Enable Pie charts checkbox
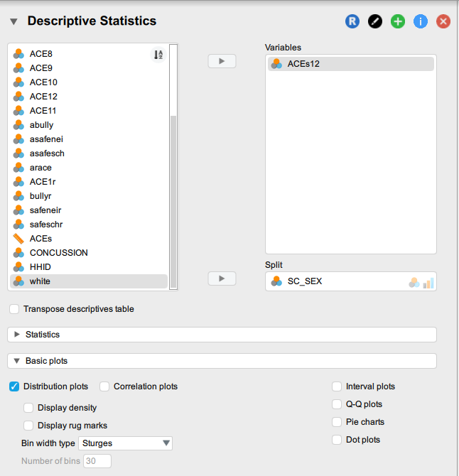459x476 pixels. pos(337,422)
